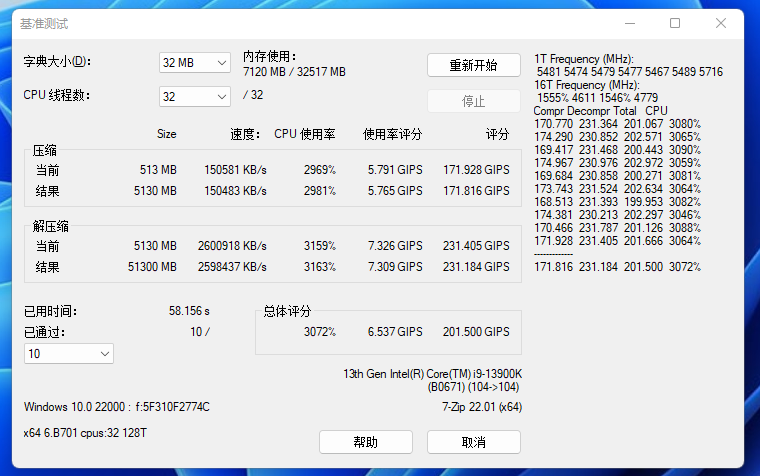Expand the CPU thread count dropdown

[195, 96]
